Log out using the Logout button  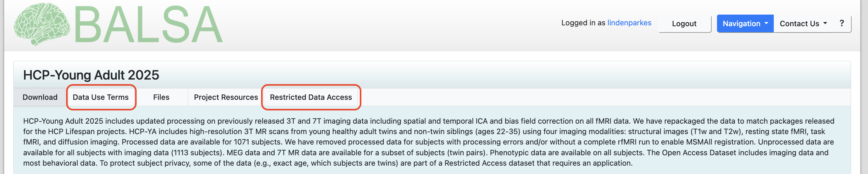[x=684, y=24]
